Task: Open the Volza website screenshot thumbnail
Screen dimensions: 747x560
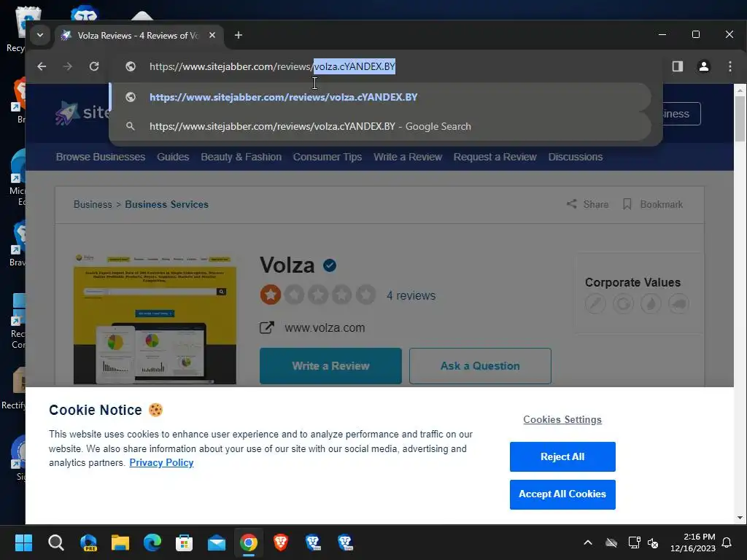Action: 155,319
